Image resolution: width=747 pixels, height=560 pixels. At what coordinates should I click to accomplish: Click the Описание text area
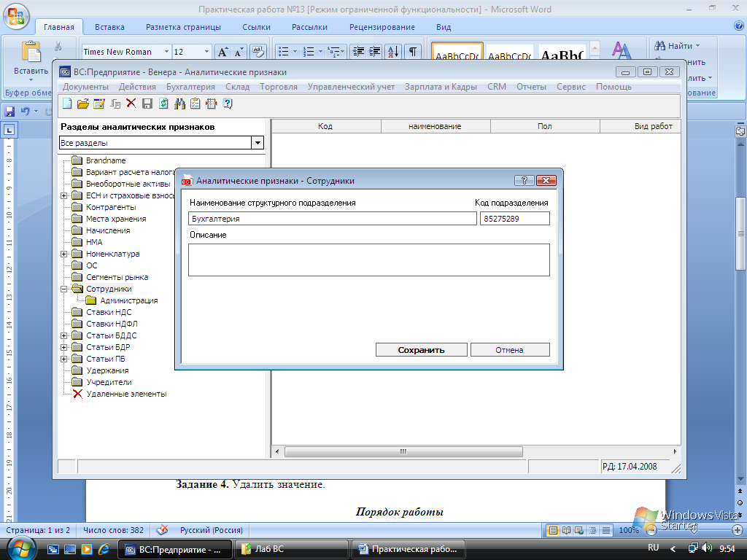(x=368, y=260)
